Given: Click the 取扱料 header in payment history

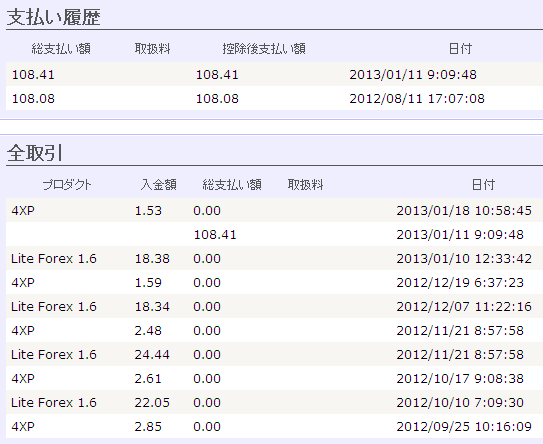Looking at the screenshot, I should tap(152, 49).
